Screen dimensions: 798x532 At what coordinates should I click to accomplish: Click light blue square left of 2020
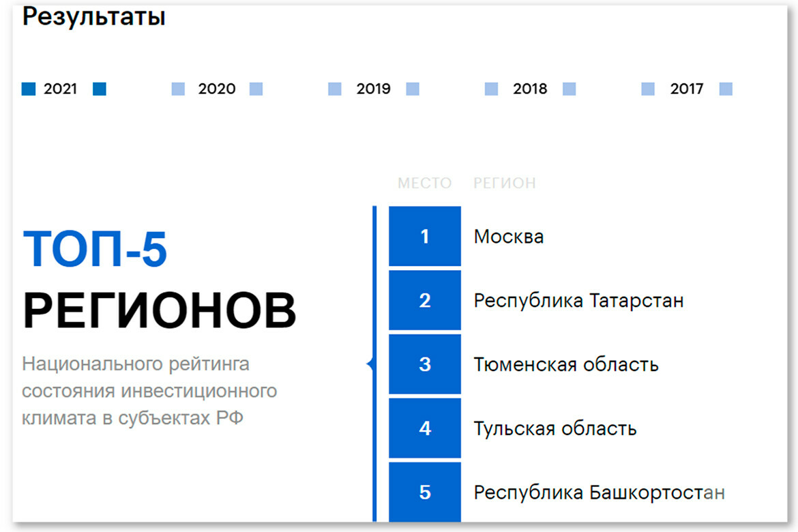click(178, 89)
